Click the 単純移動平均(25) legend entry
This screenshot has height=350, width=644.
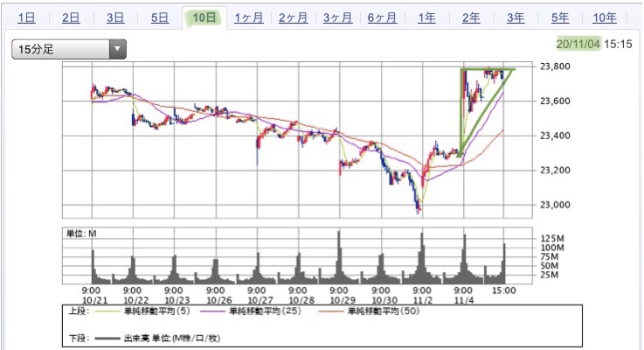click(251, 311)
